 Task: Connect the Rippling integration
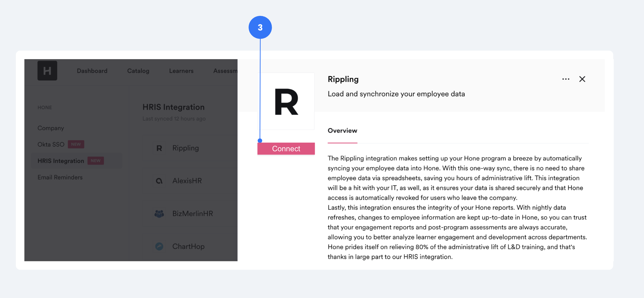pos(286,149)
